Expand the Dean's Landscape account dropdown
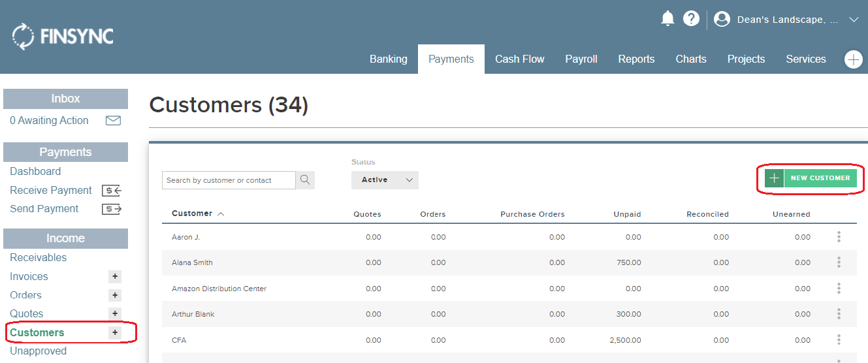868x363 pixels. coord(854,20)
